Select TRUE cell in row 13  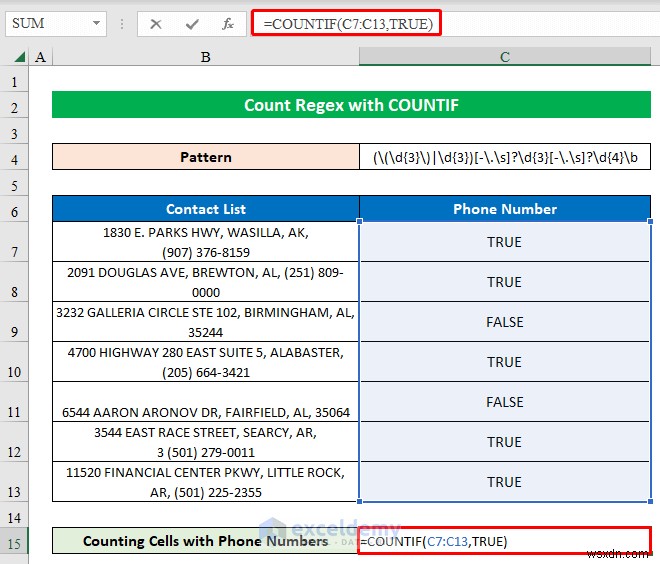[x=505, y=482]
